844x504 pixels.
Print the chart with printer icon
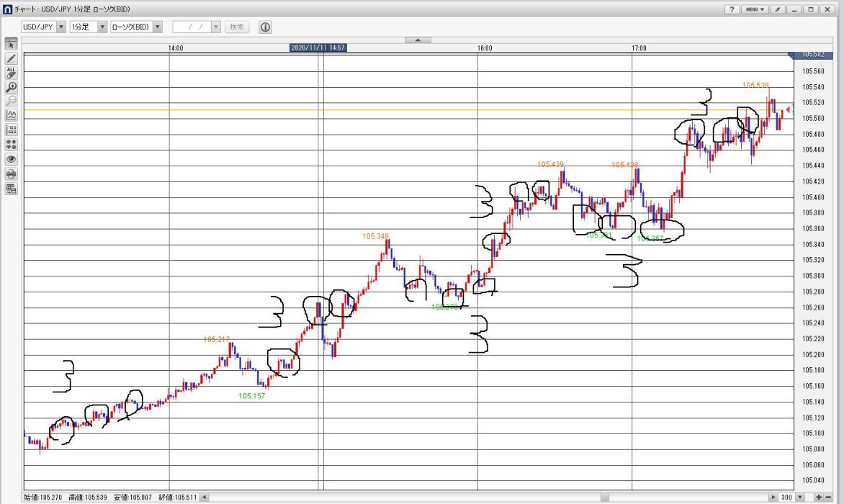click(x=11, y=174)
